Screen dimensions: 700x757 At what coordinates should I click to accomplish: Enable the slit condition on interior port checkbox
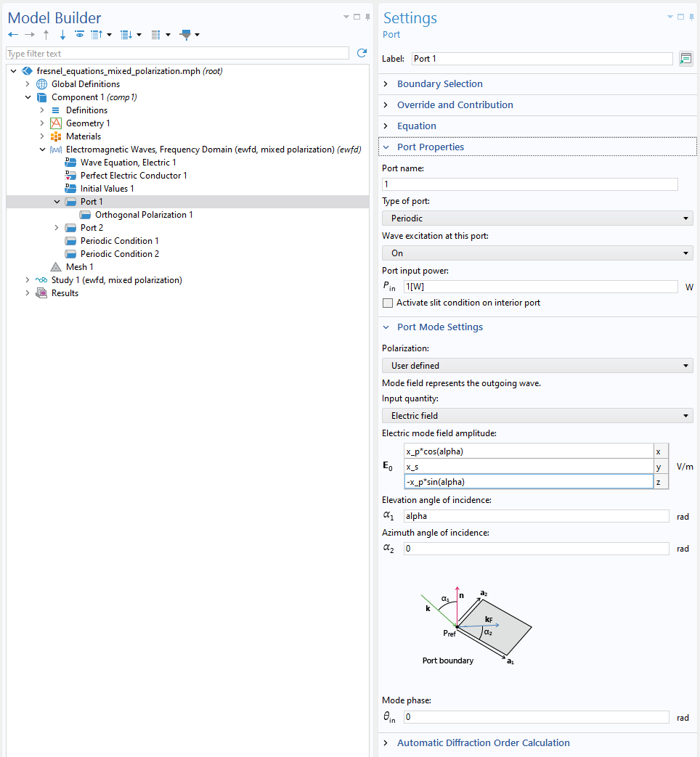point(388,303)
